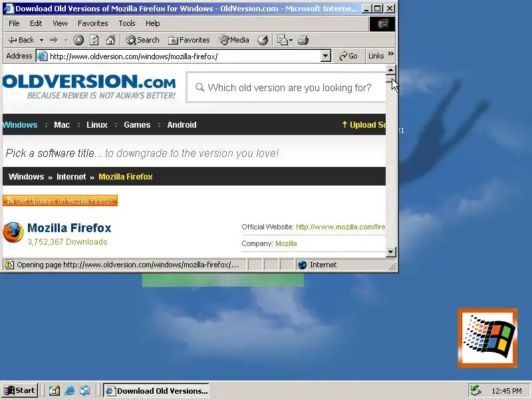Open the Help menu

tap(153, 23)
